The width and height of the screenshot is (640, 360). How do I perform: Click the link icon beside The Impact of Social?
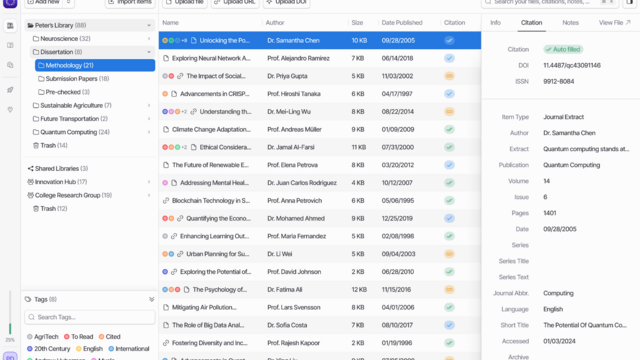tap(180, 76)
